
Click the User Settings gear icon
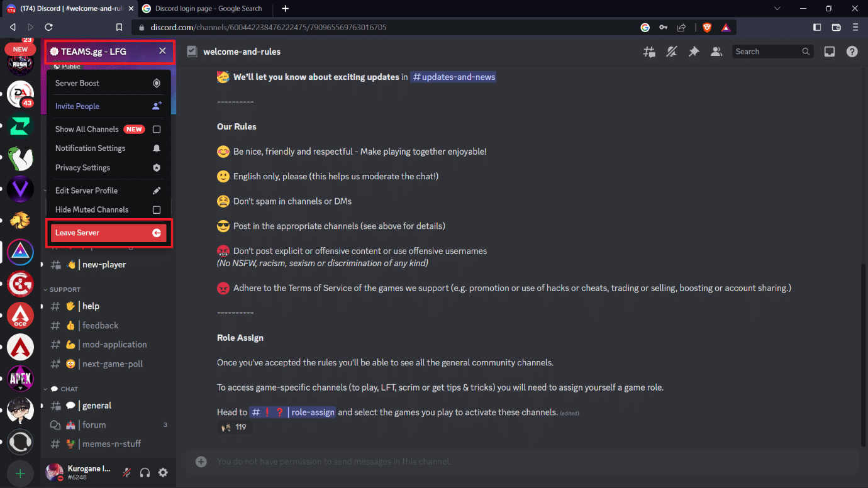[163, 472]
